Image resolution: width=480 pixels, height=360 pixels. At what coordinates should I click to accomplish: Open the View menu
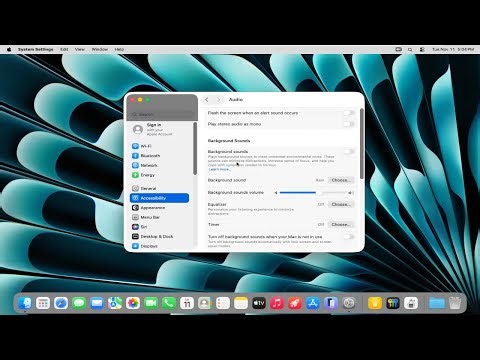coord(80,49)
